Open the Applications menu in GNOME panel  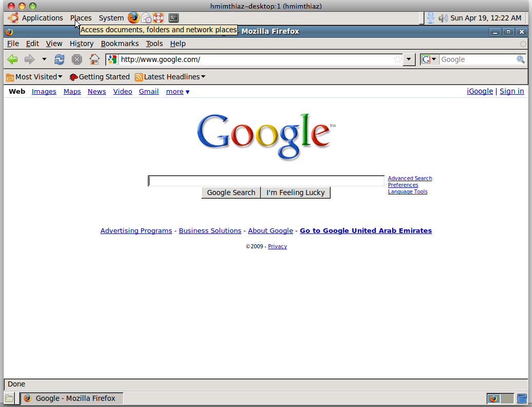(x=36, y=18)
